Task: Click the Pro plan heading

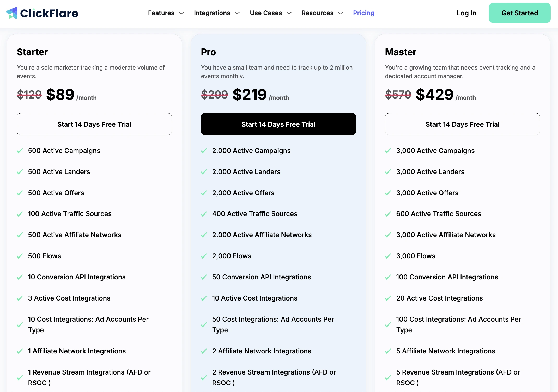Action: (208, 52)
